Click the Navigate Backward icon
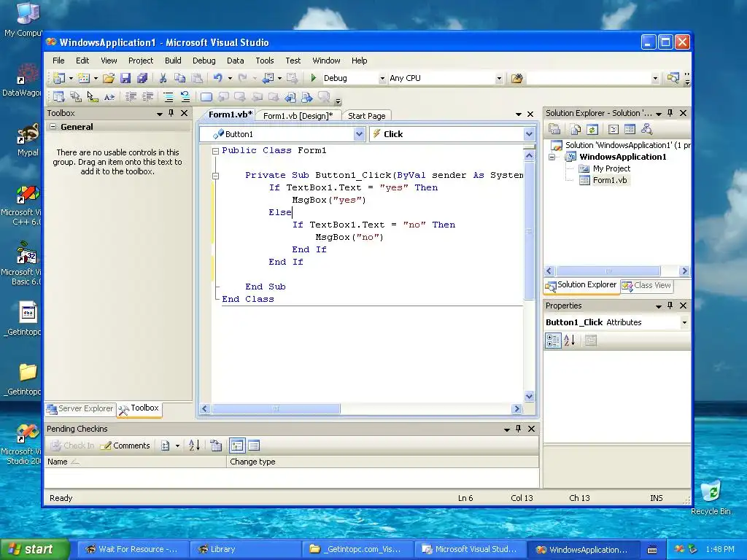The image size is (747, 560). pyautogui.click(x=268, y=78)
